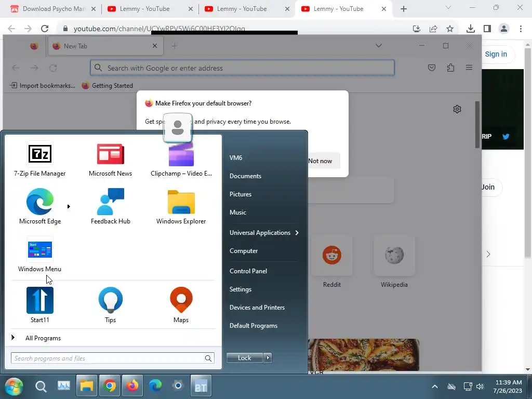This screenshot has width=532, height=399.
Task: Click Import bookmarks in Firefox
Action: (43, 86)
